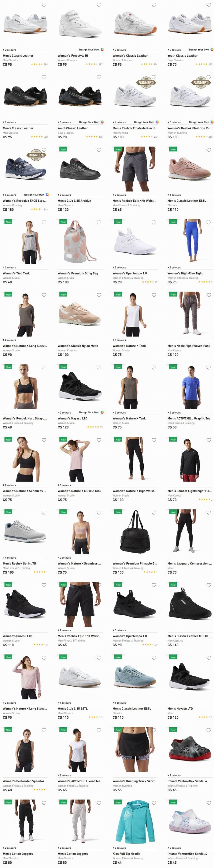Wishlist the Women's Premium Sling Bag
This screenshot has height=868, width=214.
99,222
